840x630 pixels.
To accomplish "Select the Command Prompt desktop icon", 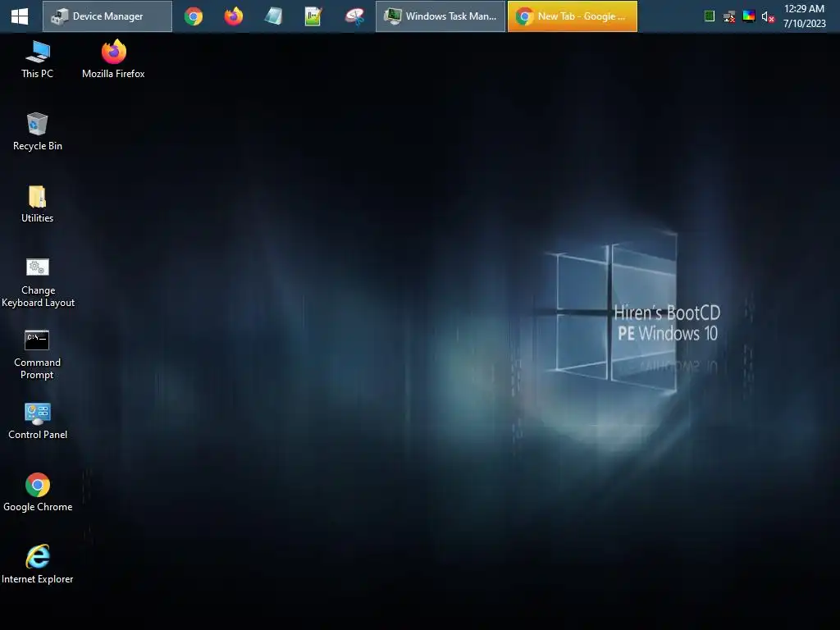I will click(38, 354).
